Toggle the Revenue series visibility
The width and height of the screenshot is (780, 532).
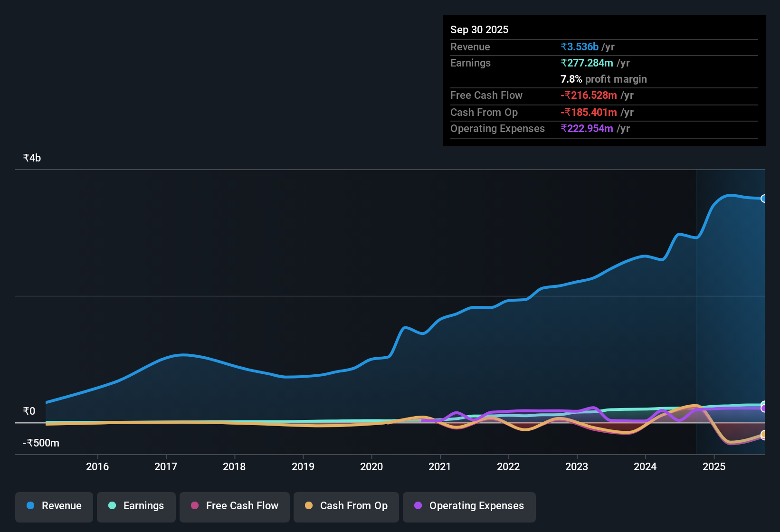coord(54,506)
